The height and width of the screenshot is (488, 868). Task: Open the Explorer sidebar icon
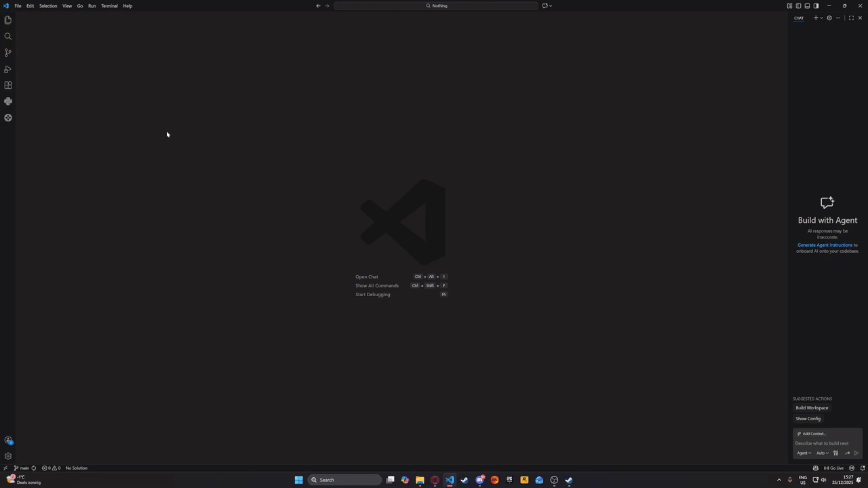click(x=8, y=20)
